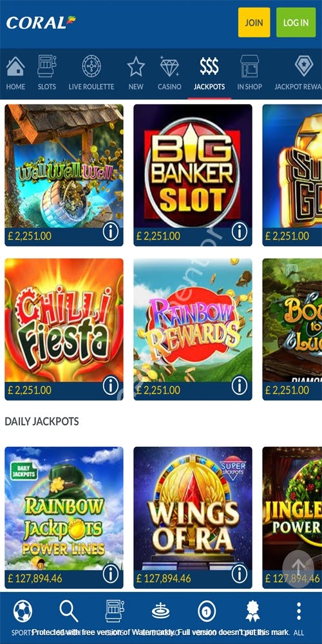Open the search magnifier in bottom bar

(69, 611)
